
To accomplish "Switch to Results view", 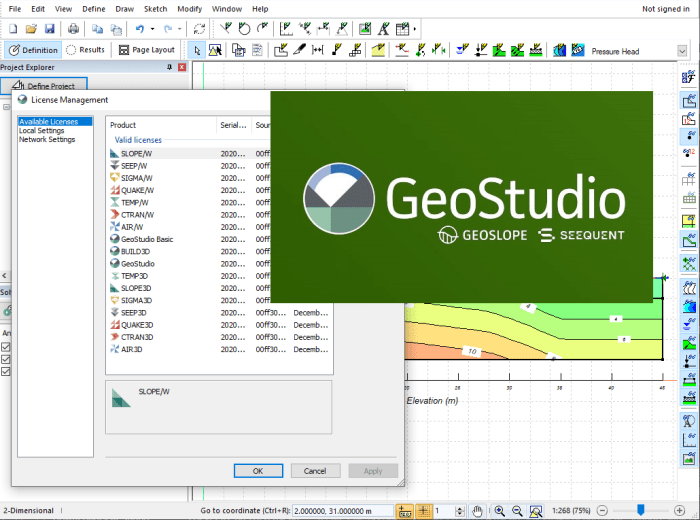I will pos(85,50).
